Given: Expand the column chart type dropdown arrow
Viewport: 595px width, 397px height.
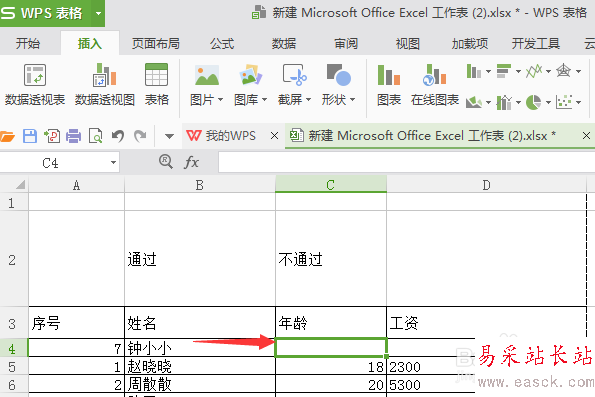Looking at the screenshot, I should (x=488, y=71).
